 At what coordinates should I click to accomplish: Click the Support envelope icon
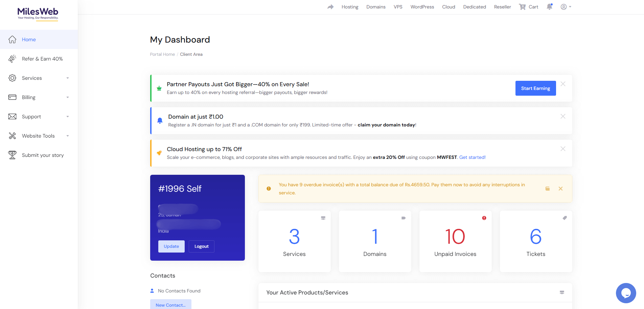tap(13, 117)
